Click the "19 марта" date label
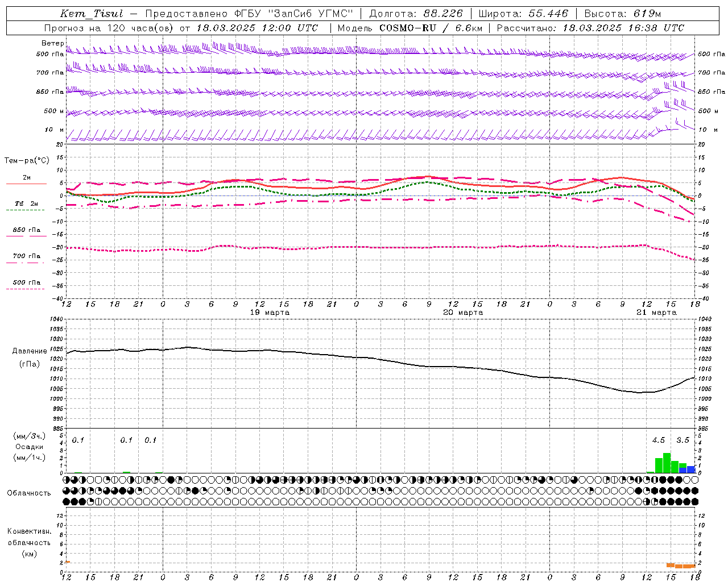 tap(270, 313)
